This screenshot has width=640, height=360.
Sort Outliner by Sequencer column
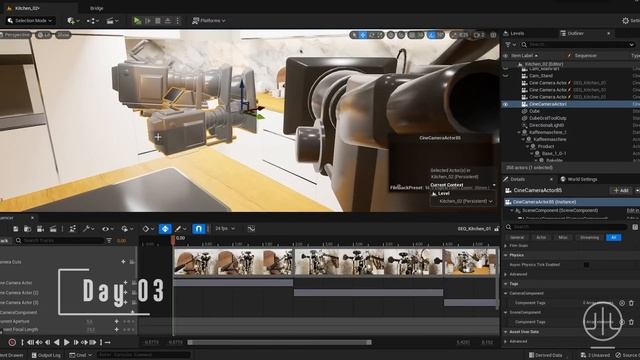(x=585, y=56)
